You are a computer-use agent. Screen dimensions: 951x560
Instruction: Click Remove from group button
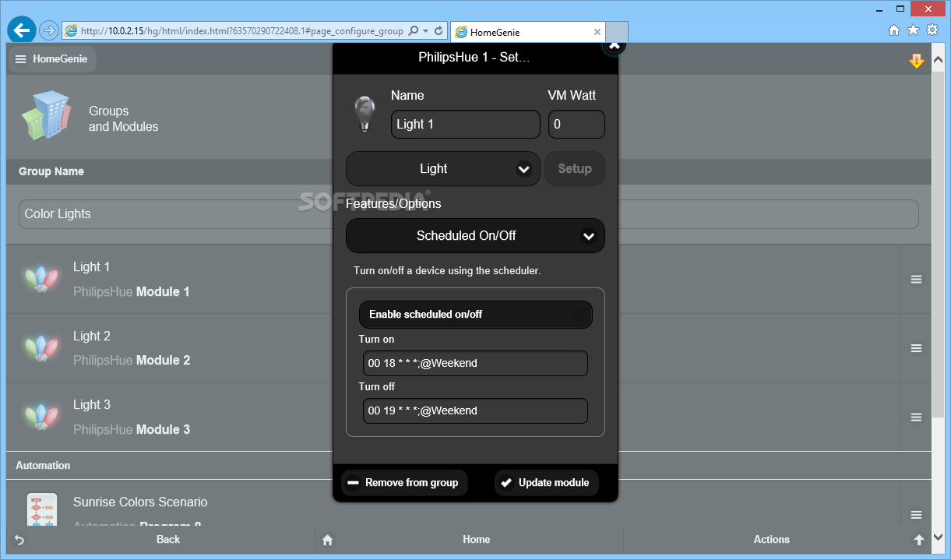point(404,483)
